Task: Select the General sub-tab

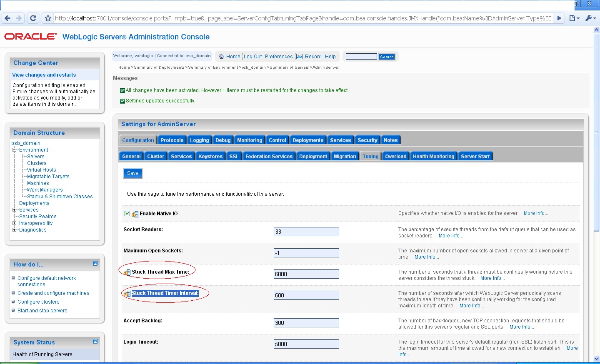Action: pyautogui.click(x=131, y=157)
